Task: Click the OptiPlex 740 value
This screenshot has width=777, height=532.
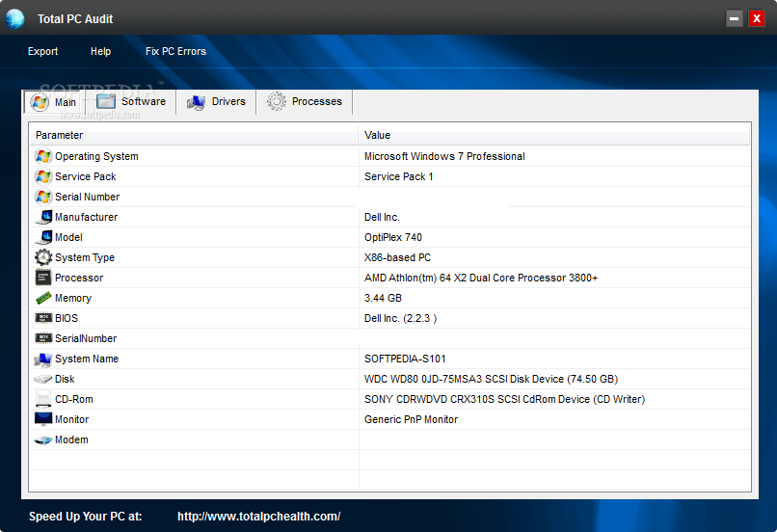Action: [393, 237]
